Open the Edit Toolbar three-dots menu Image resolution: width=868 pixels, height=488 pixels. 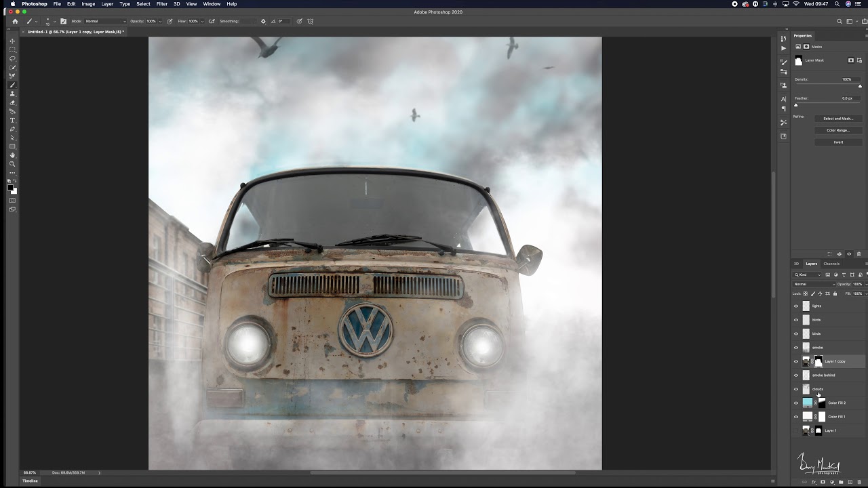[12, 173]
